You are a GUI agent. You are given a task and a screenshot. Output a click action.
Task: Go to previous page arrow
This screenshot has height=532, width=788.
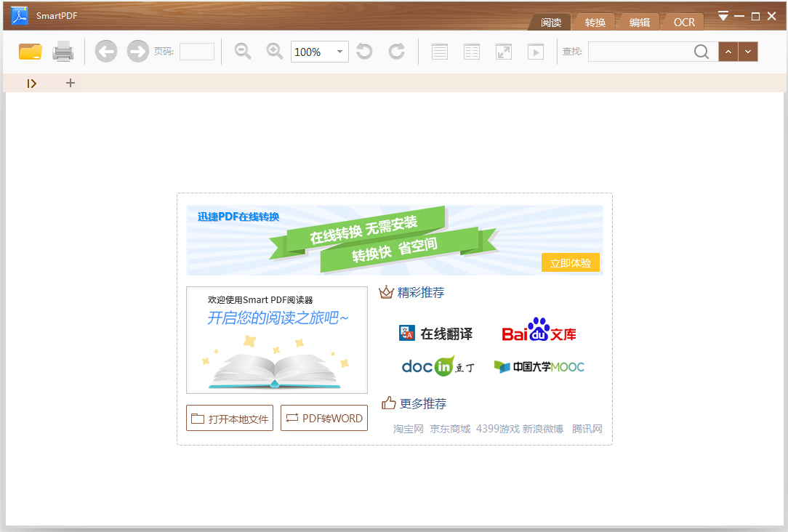pos(105,51)
